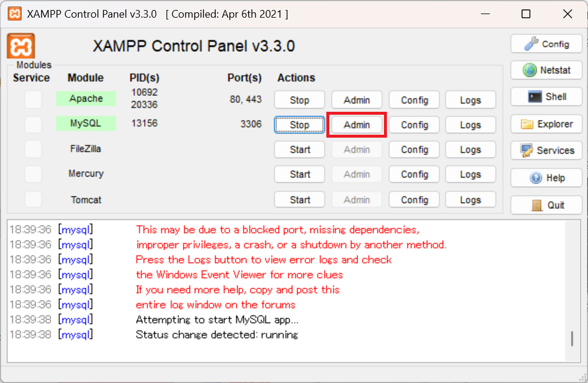Screen dimensions: 588x383
Task: Open the MySQL Config options
Action: (414, 125)
